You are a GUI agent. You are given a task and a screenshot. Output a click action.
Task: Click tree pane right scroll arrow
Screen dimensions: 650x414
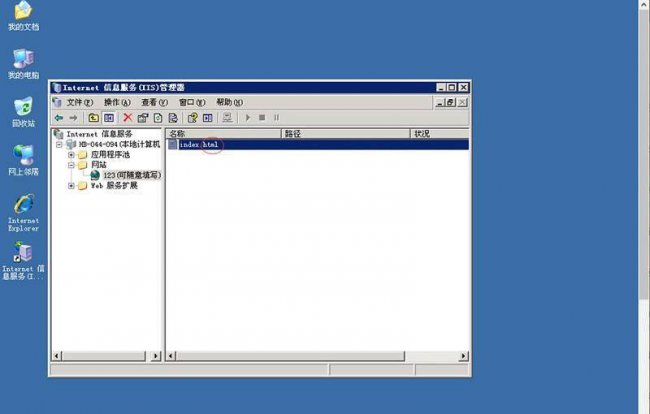tap(156, 356)
